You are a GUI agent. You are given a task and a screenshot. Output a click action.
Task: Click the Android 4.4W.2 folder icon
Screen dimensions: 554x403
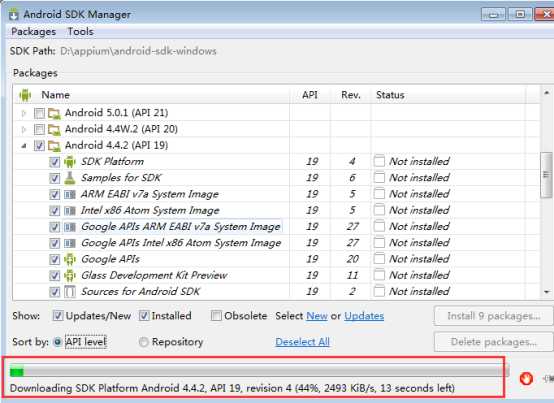pos(54,130)
